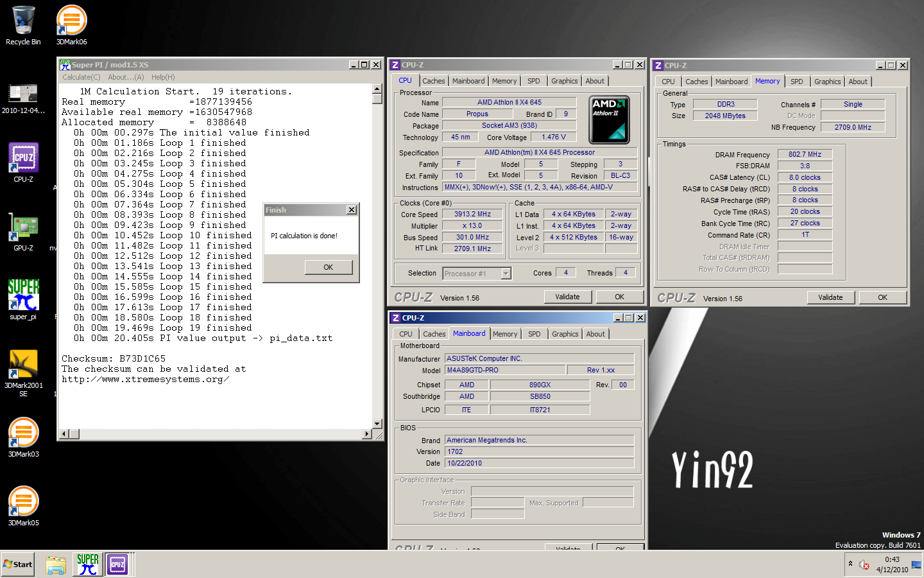924x578 pixels.
Task: Click the Core Voltage 1.476 V value
Action: [x=554, y=137]
